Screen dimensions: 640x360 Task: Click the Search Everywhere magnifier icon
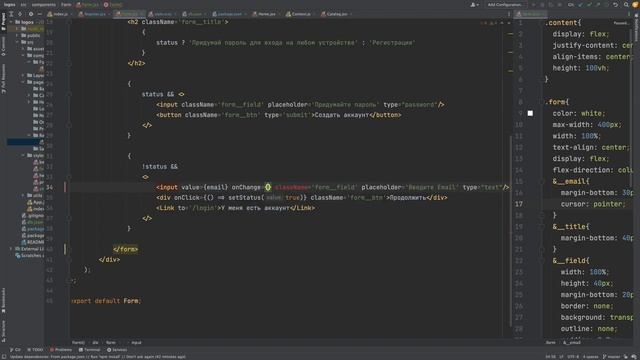pyautogui.click(x=626, y=4)
